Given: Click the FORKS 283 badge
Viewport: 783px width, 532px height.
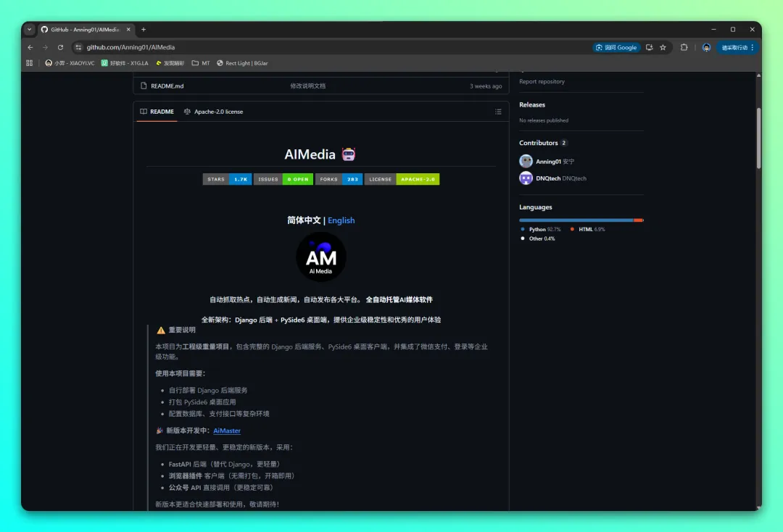Looking at the screenshot, I should pos(339,179).
